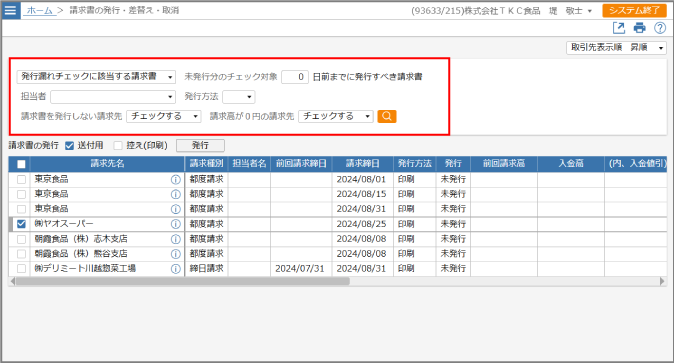Click the horizontal scrollbar thumb

click(x=182, y=281)
